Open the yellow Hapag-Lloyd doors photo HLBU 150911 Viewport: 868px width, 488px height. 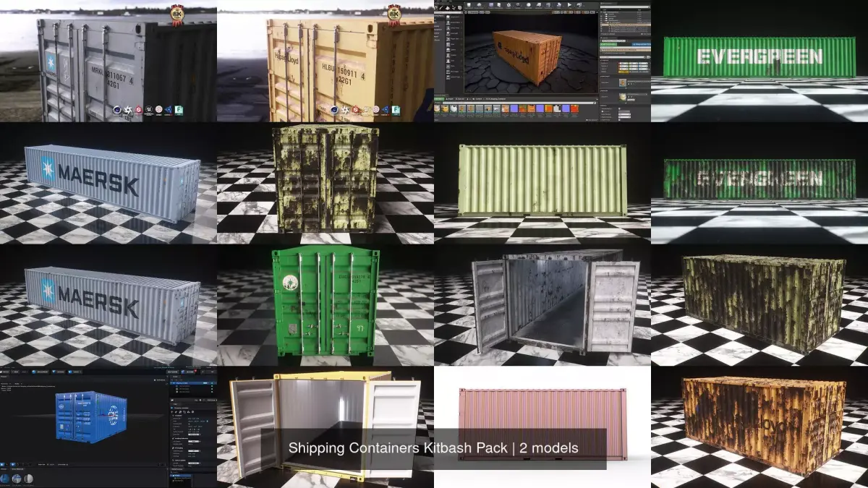coord(325,61)
